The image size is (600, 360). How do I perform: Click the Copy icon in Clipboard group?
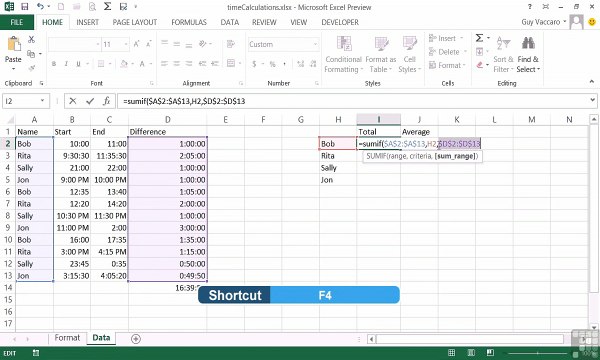[x=31, y=54]
